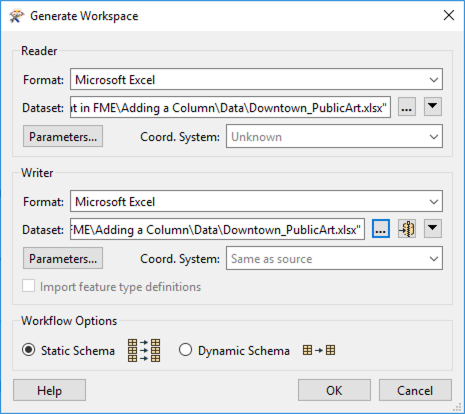The image size is (465, 414).
Task: Open Writer dataset arrow menu
Action: tap(433, 229)
